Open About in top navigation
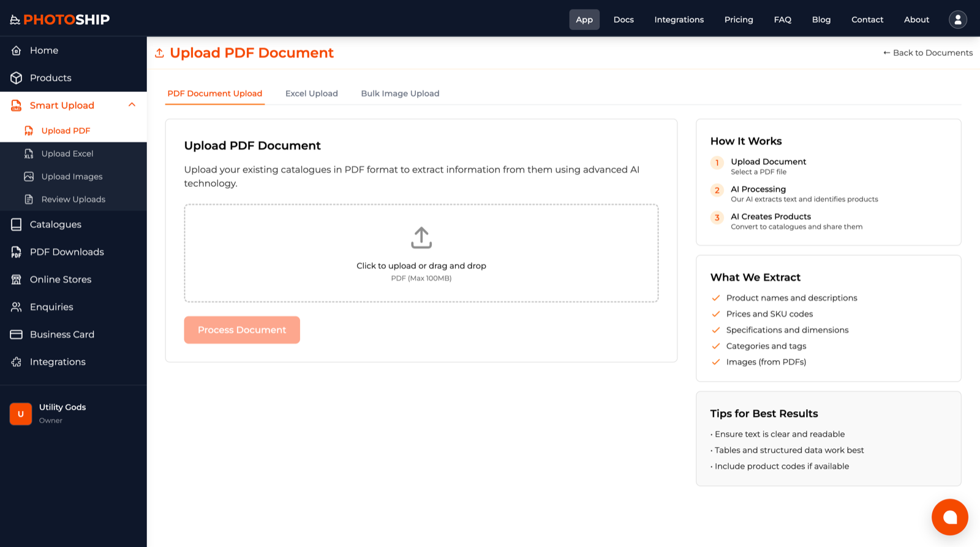The image size is (980, 547). coord(916,20)
